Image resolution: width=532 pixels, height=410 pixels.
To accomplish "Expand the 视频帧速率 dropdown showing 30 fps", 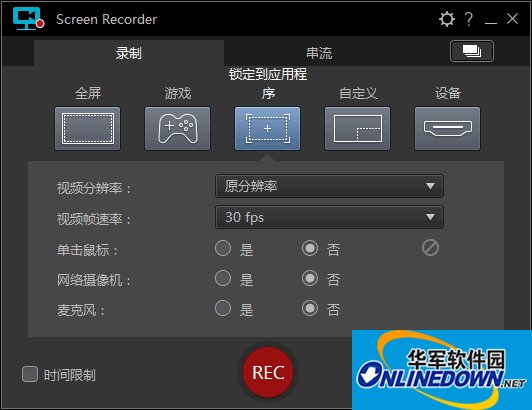I will tap(329, 217).
